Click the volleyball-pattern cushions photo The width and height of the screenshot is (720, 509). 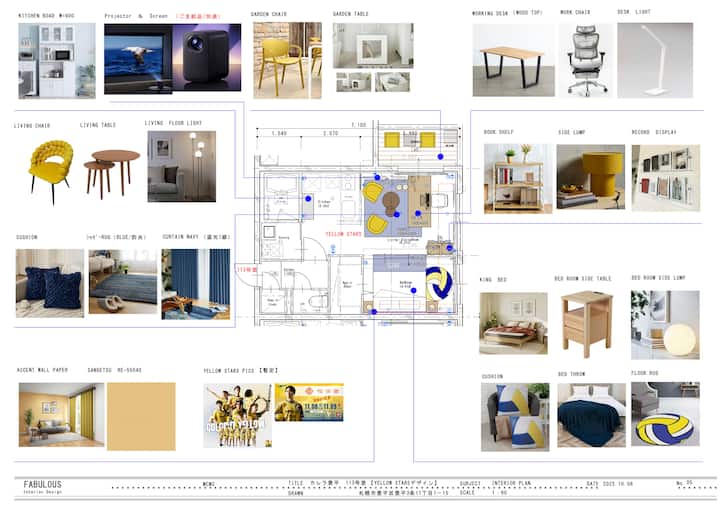(515, 417)
